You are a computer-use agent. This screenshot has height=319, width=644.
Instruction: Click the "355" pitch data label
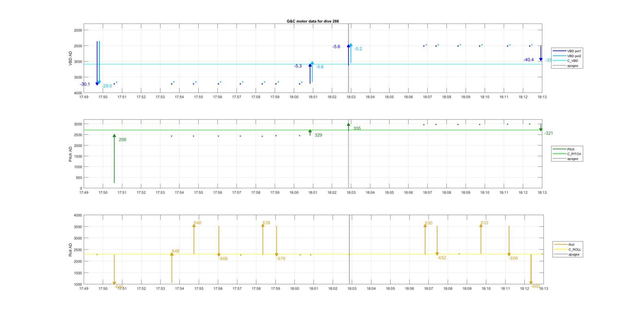click(357, 129)
